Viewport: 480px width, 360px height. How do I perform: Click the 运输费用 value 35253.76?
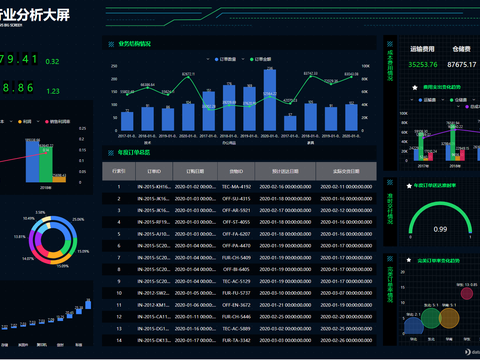point(423,65)
